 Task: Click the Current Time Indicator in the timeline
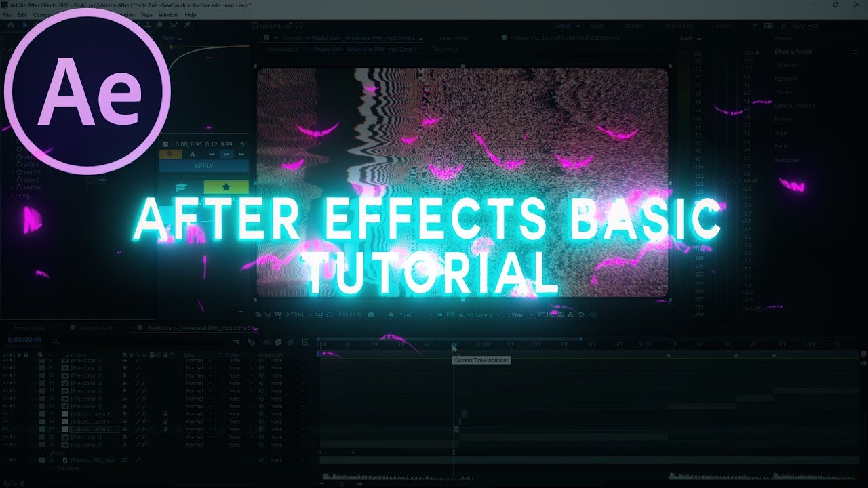point(454,346)
